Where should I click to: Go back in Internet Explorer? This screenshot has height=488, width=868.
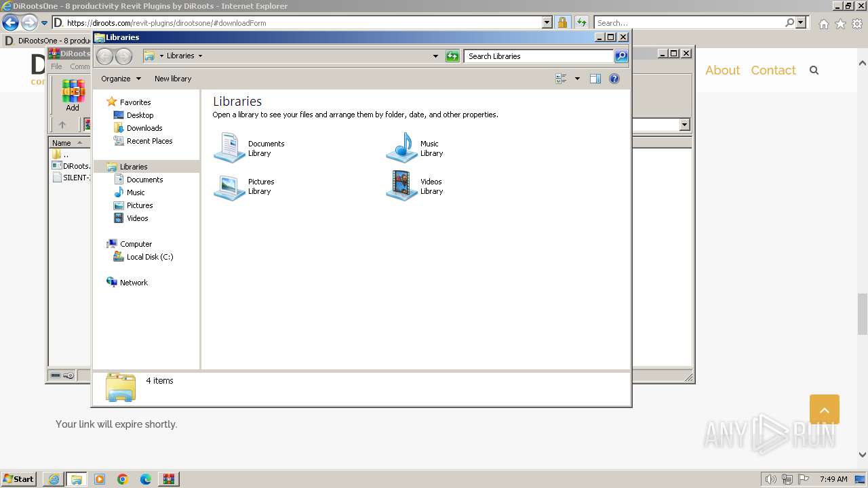coord(11,22)
